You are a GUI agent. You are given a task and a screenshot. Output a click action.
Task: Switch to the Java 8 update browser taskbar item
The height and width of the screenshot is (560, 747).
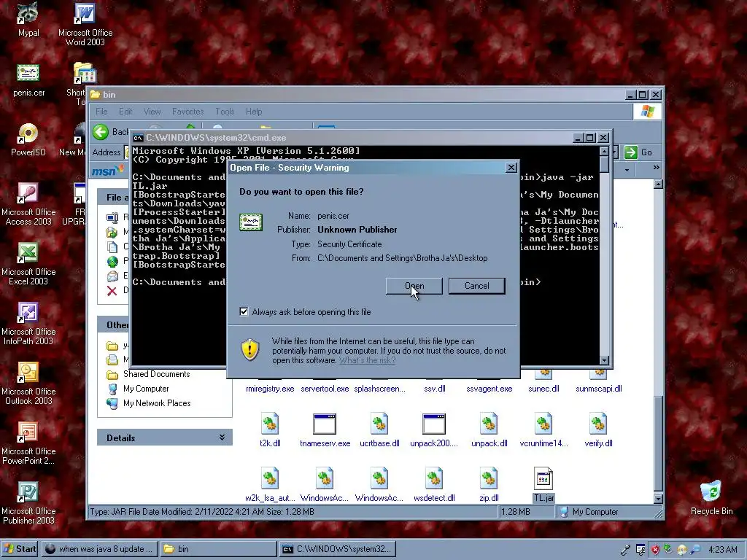tap(99, 549)
